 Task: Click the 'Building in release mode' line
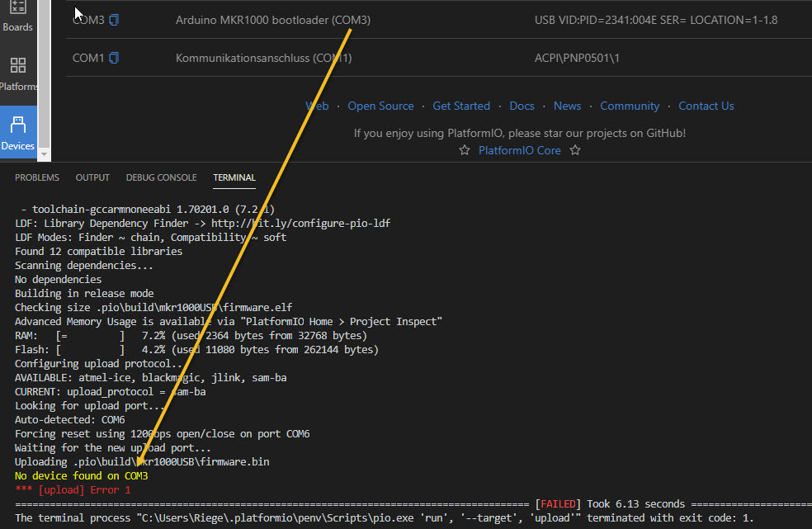[84, 293]
